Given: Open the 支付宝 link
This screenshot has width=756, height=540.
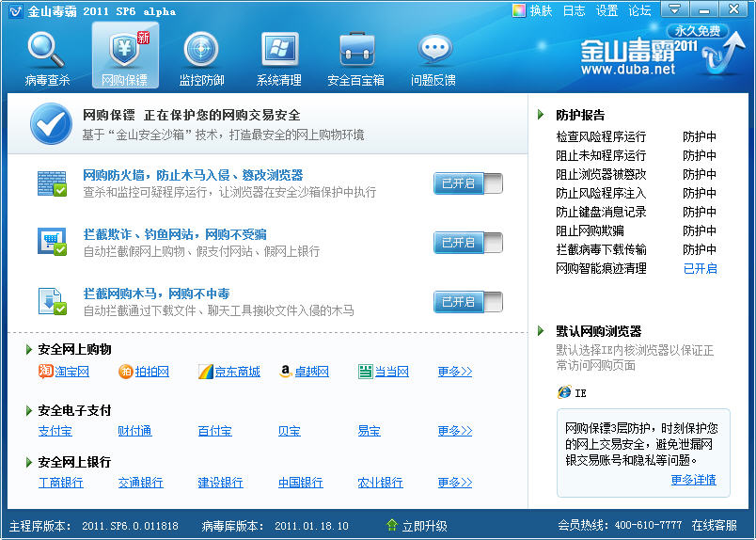Looking at the screenshot, I should point(55,431).
